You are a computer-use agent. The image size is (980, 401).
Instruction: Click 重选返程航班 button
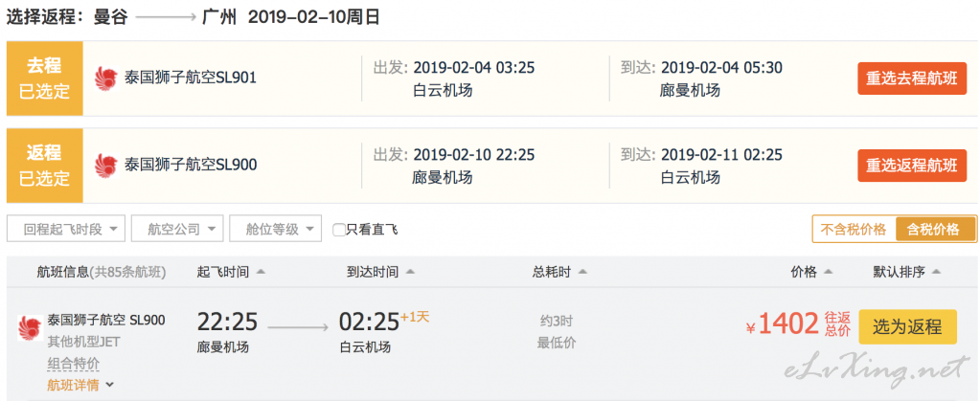click(912, 166)
